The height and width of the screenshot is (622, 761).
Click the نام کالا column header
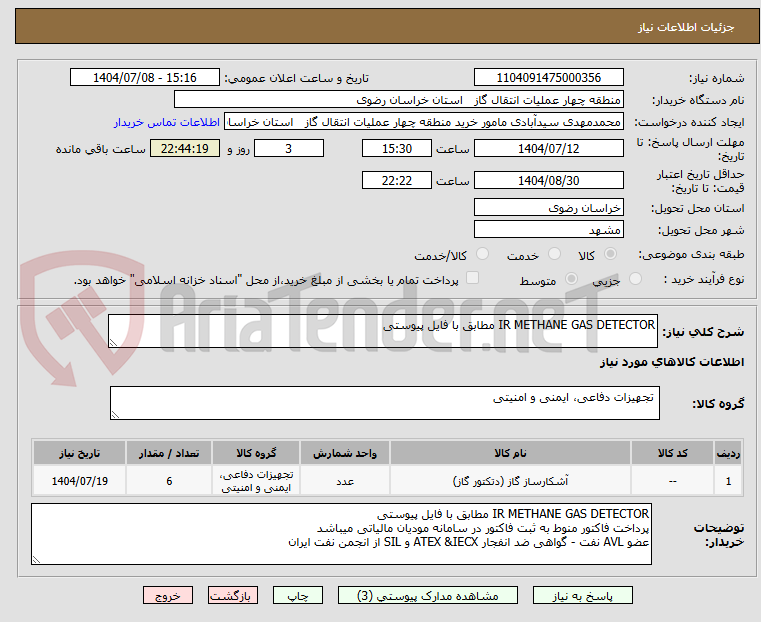pyautogui.click(x=510, y=453)
